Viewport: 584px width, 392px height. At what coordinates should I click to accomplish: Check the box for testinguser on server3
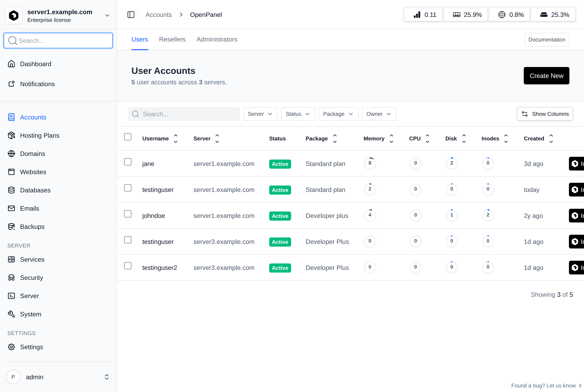(128, 240)
